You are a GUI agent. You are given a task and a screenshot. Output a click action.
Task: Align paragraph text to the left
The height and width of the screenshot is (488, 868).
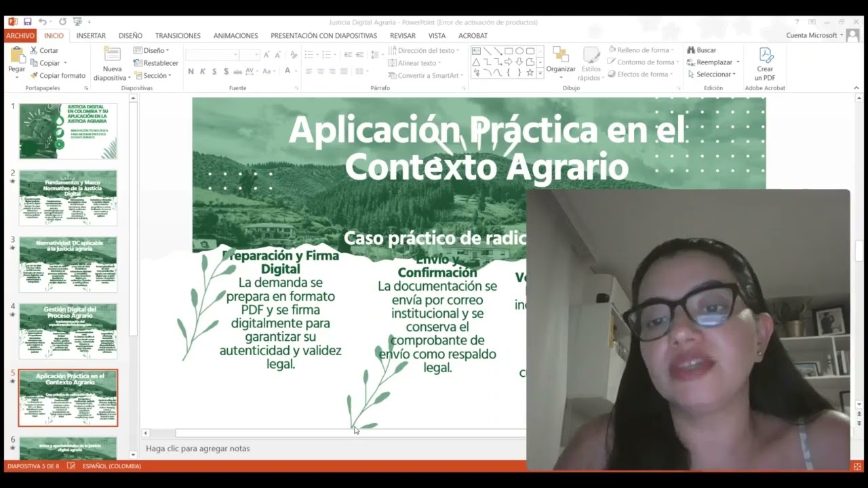click(x=309, y=71)
